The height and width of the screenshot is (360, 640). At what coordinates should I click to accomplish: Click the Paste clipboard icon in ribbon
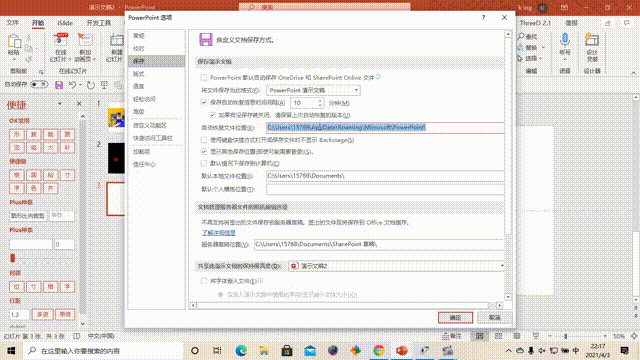14,41
